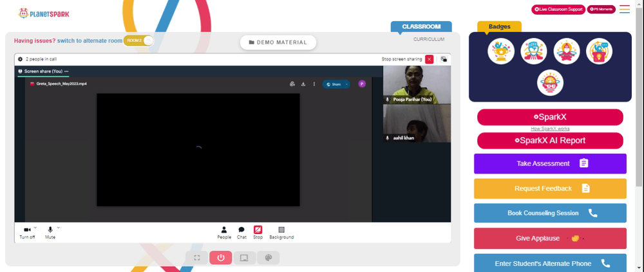Click 2 people in call text
The height and width of the screenshot is (272, 644).
tap(41, 59)
